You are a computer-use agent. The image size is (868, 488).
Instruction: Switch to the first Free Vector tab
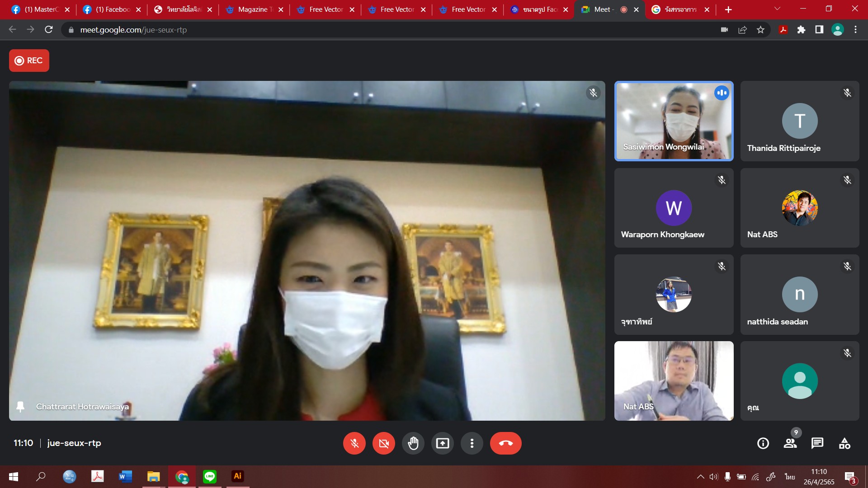(325, 9)
